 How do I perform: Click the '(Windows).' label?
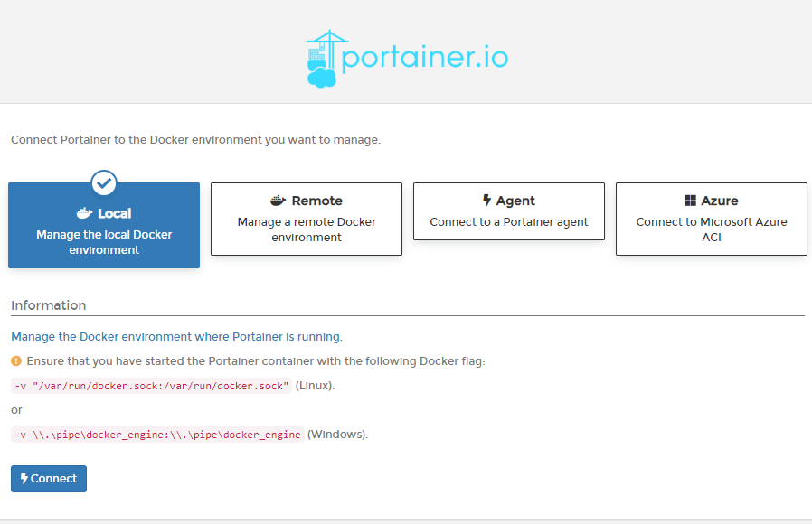pyautogui.click(x=337, y=435)
